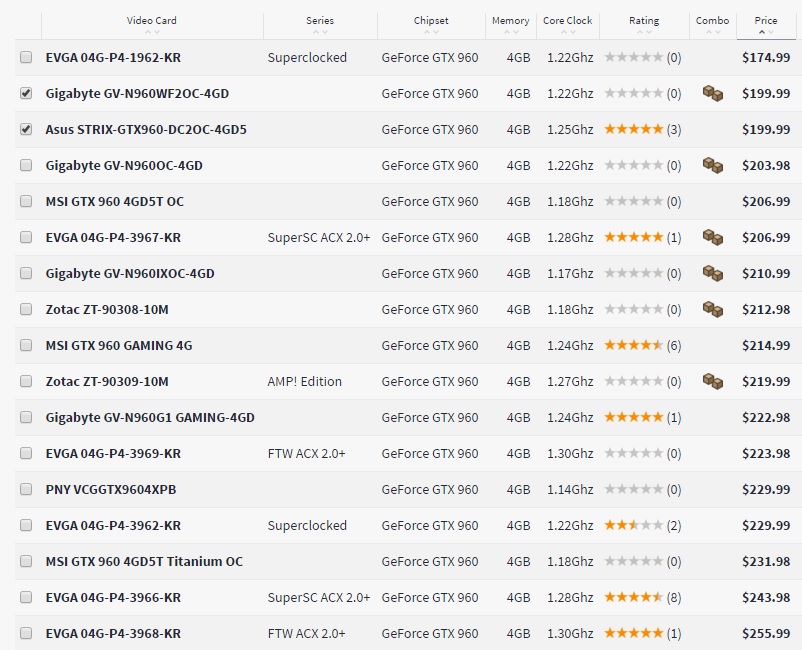Click the 1.27Ghz core clock value
Screen dimensions: 802x650
coord(570,382)
